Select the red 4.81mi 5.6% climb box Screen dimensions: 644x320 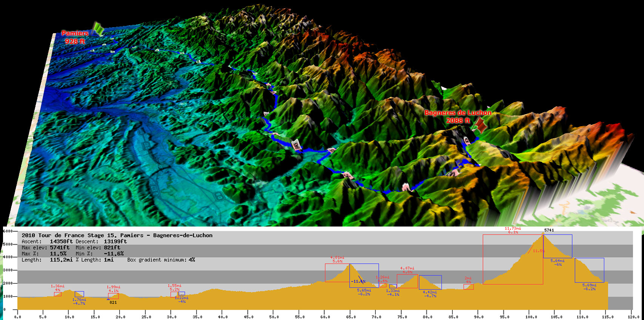pos(337,273)
